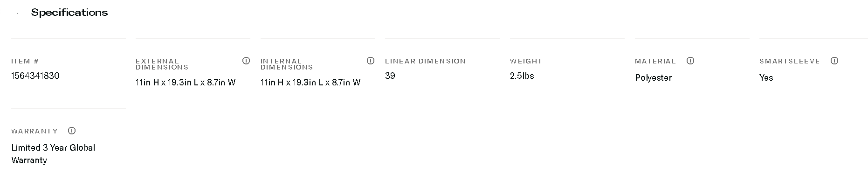This screenshot has width=868, height=188.
Task: Click the INTERNAL DIMENSIONS label
Action: tap(286, 64)
